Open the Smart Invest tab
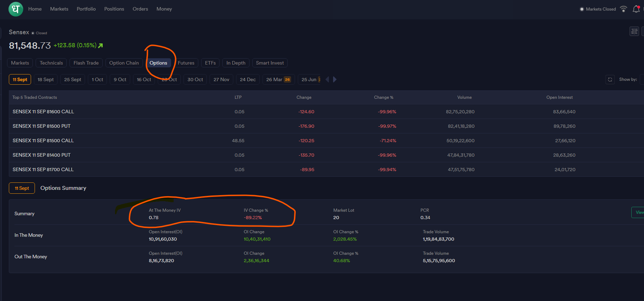The image size is (644, 301). pos(270,63)
